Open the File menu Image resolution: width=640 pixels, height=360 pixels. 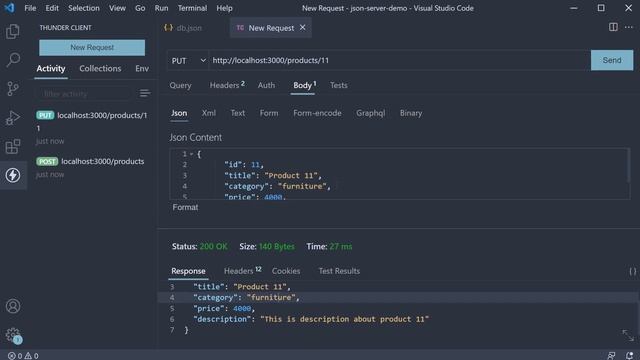[30, 8]
